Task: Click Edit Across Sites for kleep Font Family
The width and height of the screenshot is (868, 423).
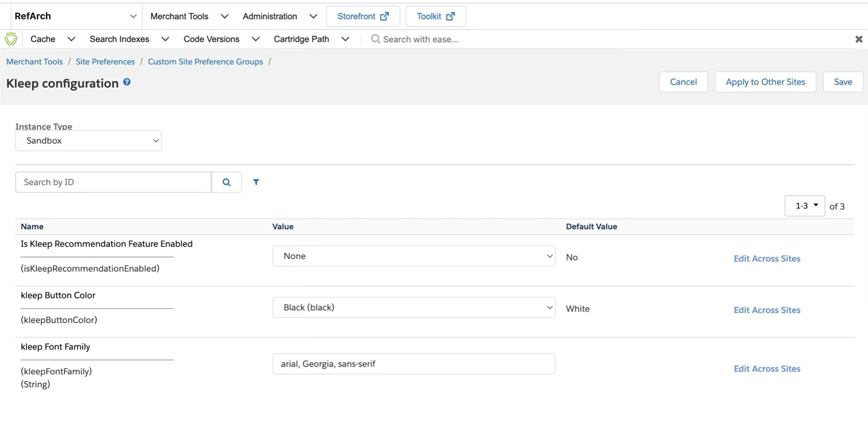Action: point(767,369)
